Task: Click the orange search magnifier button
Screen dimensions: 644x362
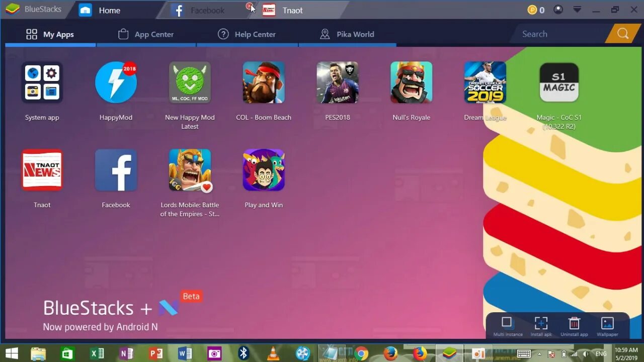Action: coord(622,34)
